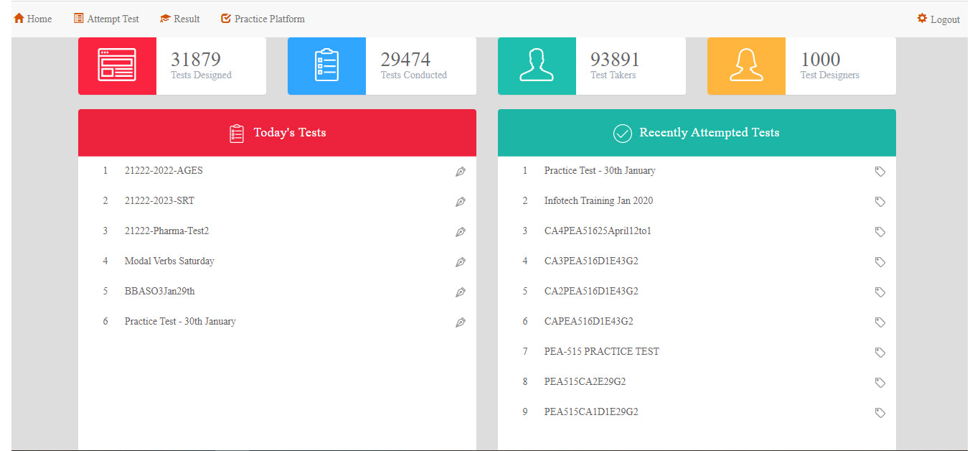
Task: Click pen icon for BBASO3Jan29th test
Action: [461, 292]
